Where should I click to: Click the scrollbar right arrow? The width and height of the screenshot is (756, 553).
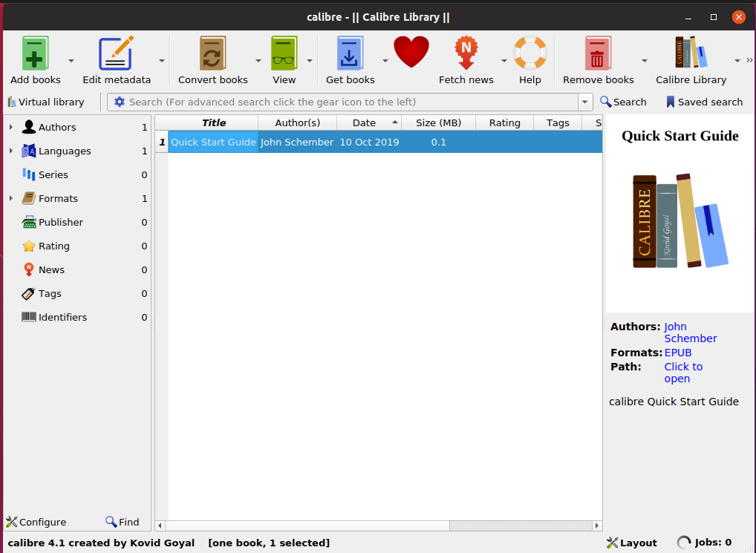tap(597, 526)
